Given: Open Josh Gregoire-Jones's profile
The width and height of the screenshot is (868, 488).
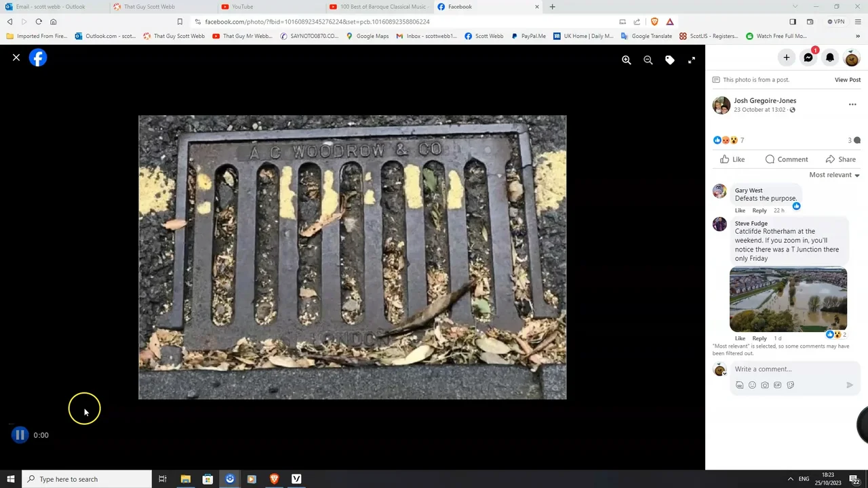Looking at the screenshot, I should pos(765,100).
